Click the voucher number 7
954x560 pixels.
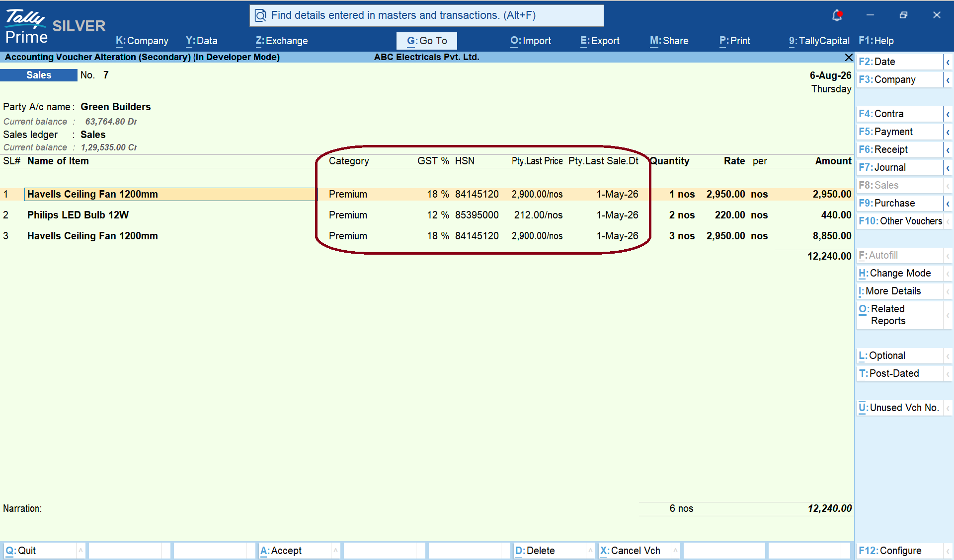(x=106, y=75)
